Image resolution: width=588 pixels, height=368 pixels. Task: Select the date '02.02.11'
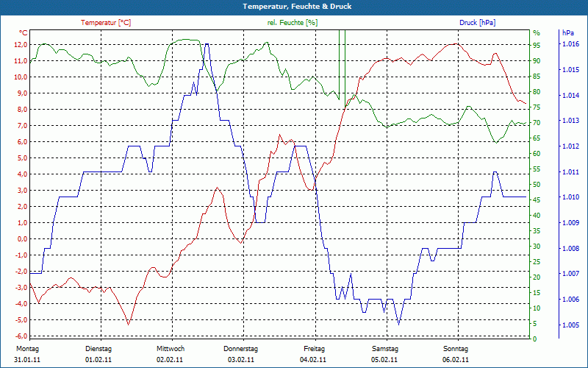(x=170, y=360)
